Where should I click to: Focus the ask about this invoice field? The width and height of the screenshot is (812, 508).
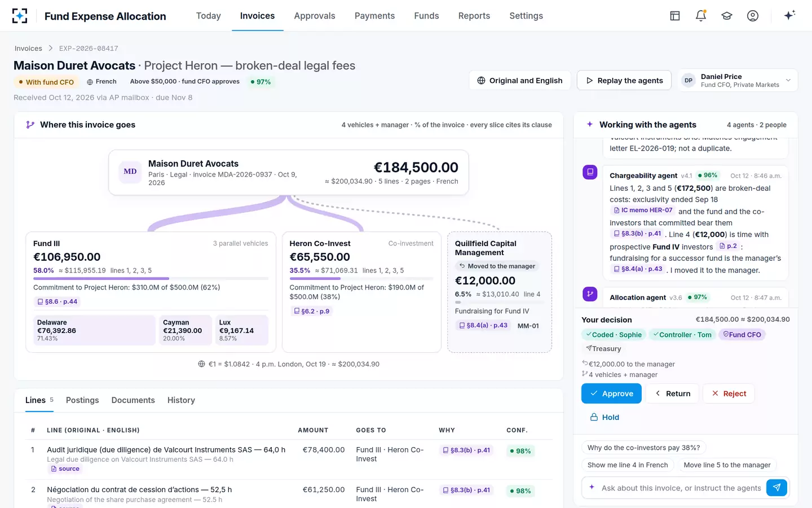tap(681, 488)
